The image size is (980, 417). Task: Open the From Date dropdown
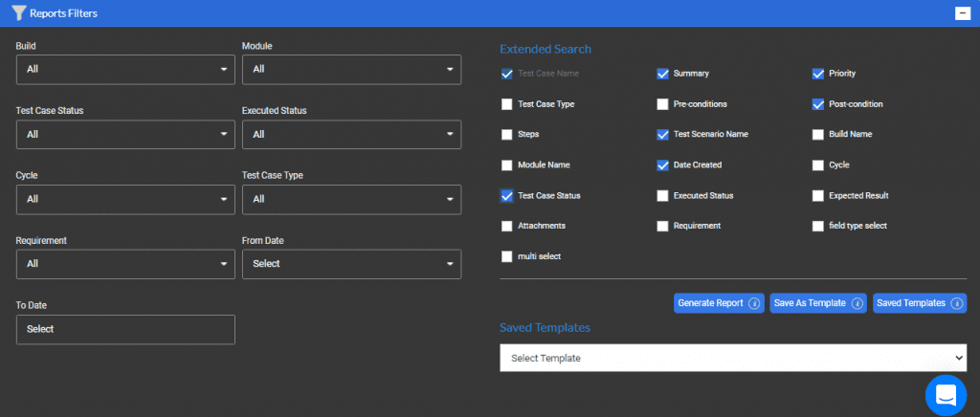(x=352, y=264)
